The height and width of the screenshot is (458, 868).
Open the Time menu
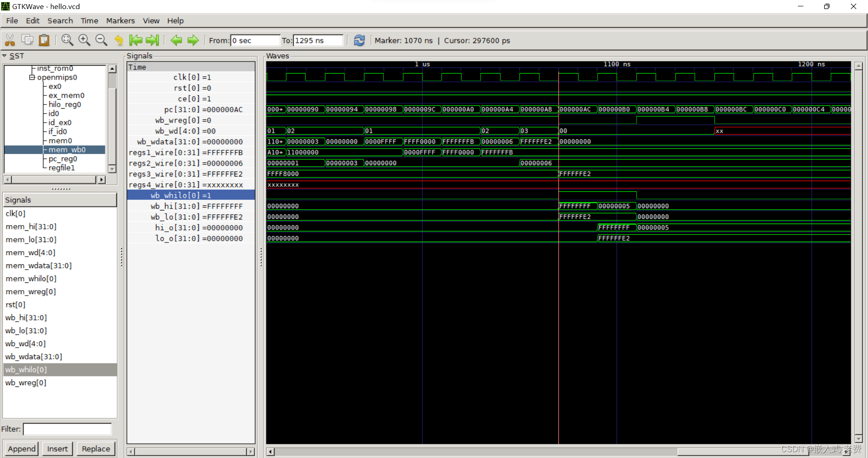[90, 21]
